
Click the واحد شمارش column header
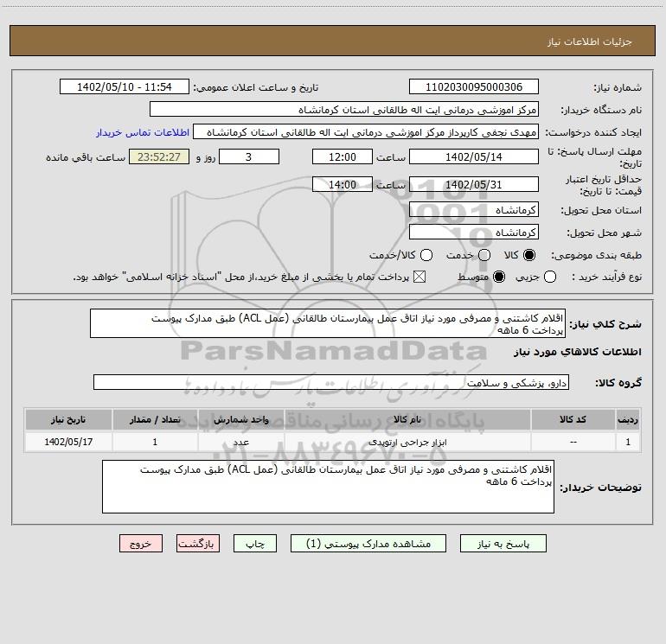pos(240,419)
